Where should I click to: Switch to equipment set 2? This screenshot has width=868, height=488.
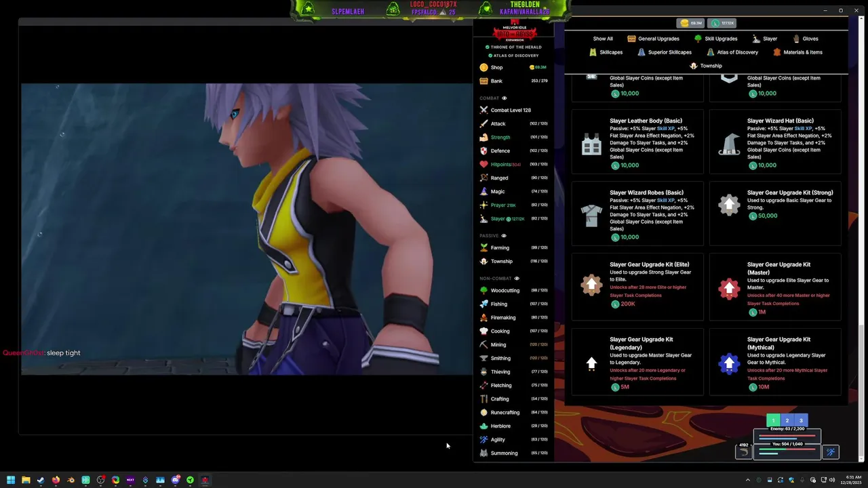[787, 420]
